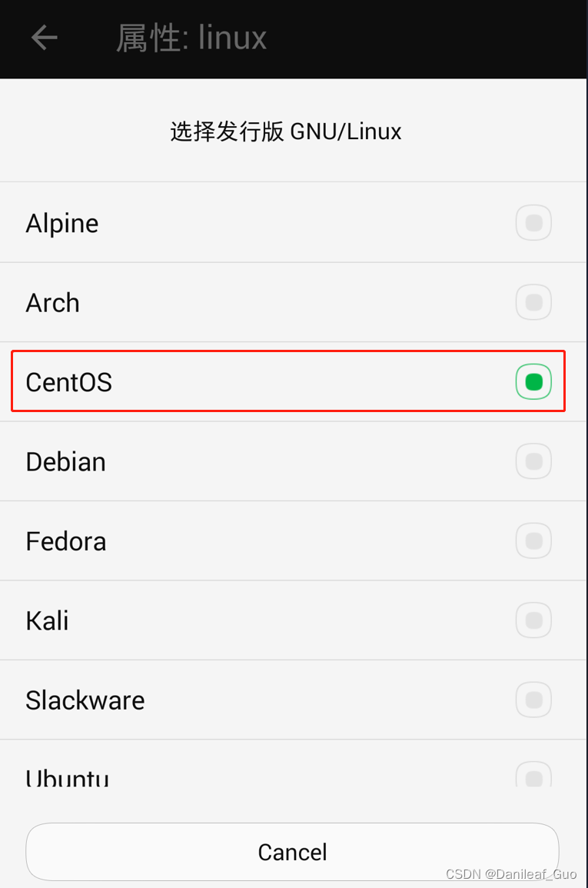Screen dimensions: 588x888
Task: Switch on the Slackware selector
Action: pyautogui.click(x=533, y=700)
